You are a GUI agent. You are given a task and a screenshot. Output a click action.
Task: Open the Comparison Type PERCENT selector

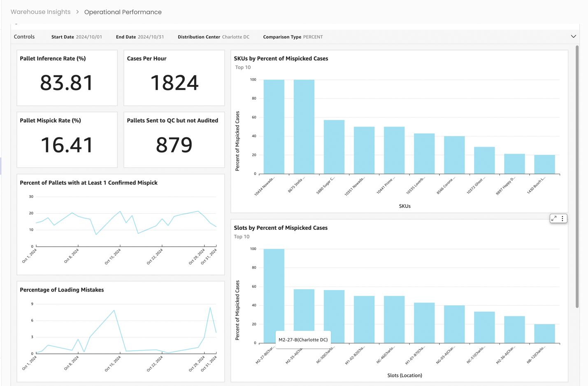click(293, 37)
